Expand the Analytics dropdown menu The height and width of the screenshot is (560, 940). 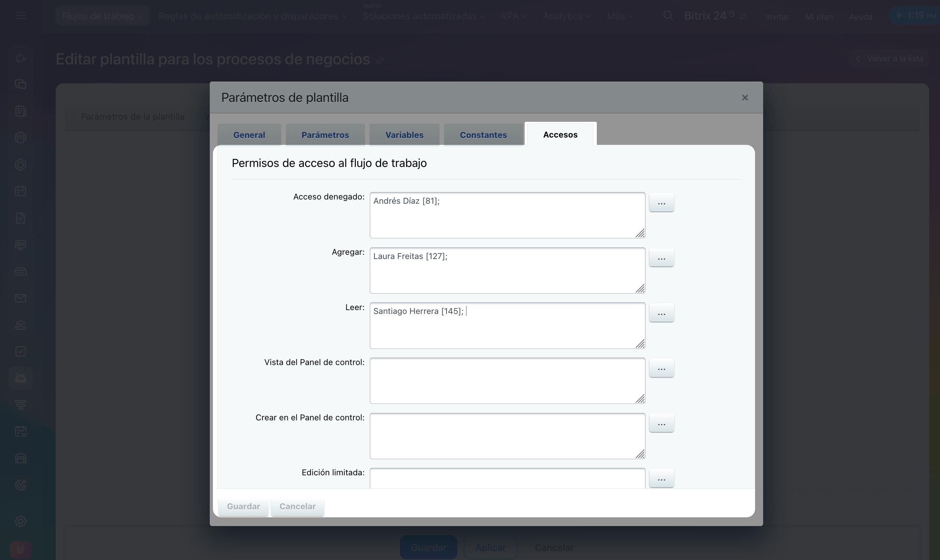tap(566, 16)
